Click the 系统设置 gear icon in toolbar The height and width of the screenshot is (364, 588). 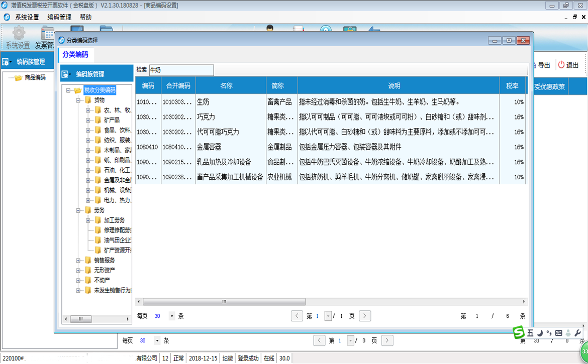(19, 34)
